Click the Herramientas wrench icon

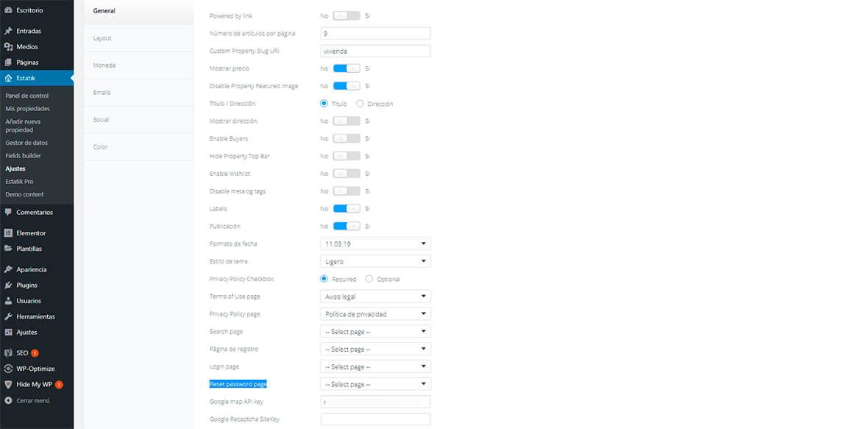(x=8, y=316)
